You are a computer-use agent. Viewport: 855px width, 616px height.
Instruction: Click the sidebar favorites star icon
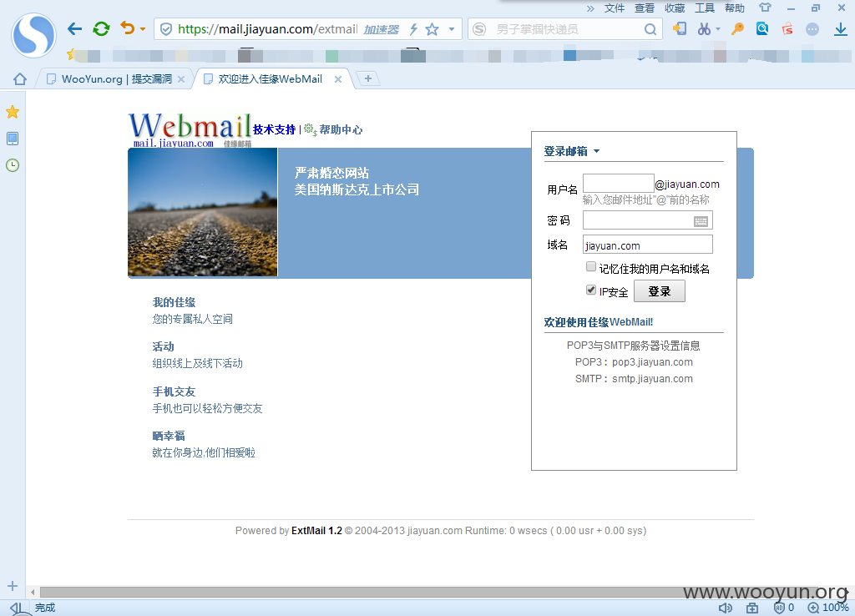coord(13,113)
